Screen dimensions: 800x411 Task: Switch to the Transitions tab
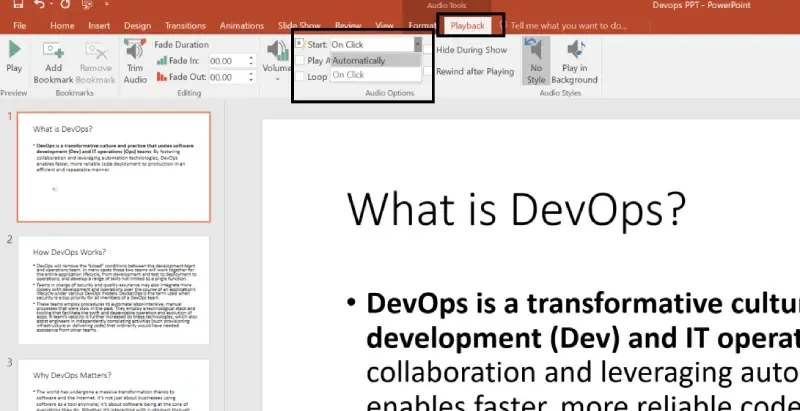click(185, 25)
